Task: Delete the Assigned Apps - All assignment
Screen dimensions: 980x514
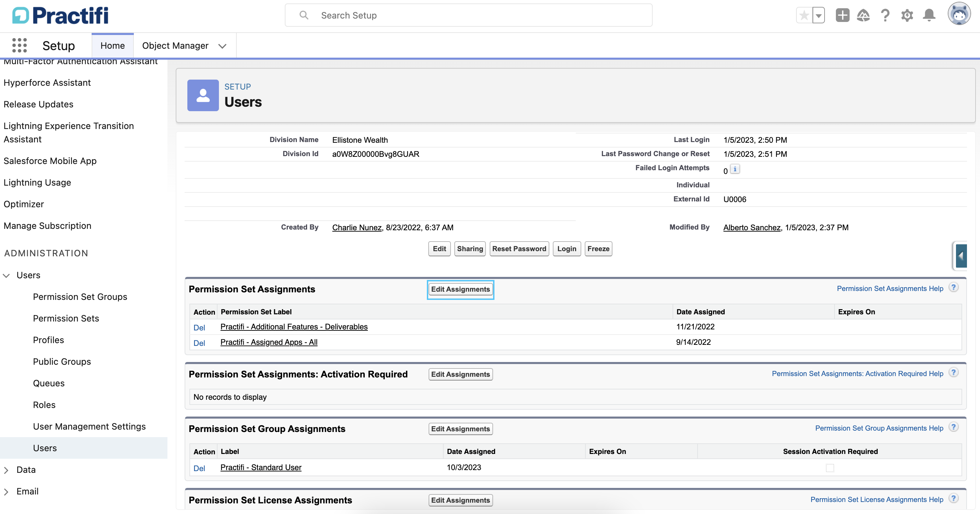Action: click(199, 343)
